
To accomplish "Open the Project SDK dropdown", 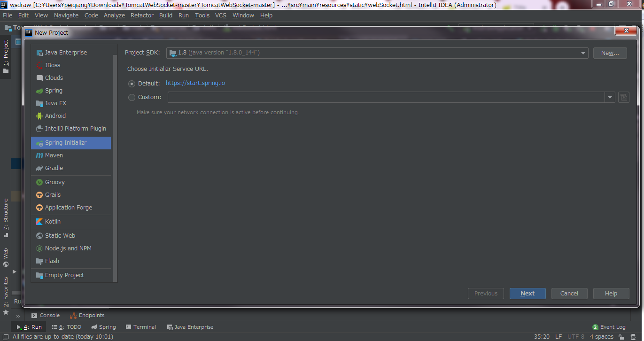I will click(x=377, y=53).
